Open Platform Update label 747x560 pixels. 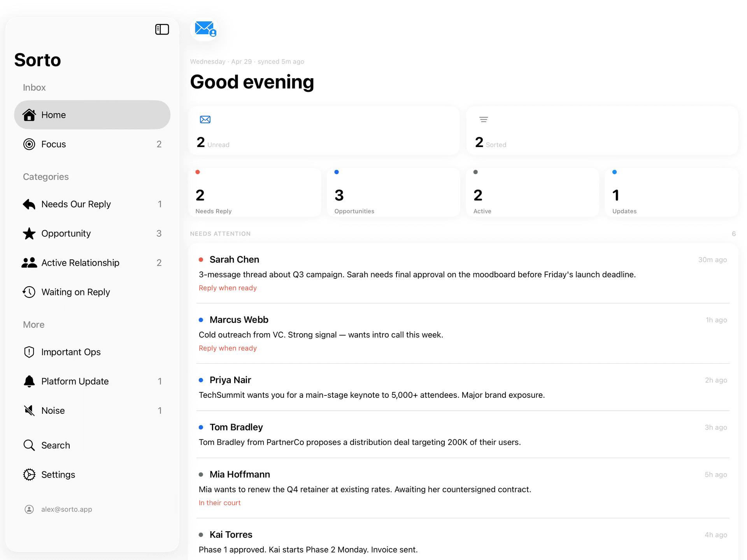pos(75,381)
